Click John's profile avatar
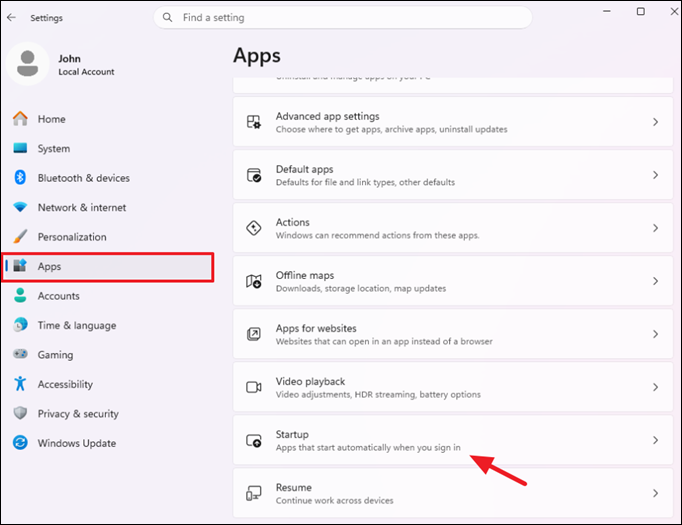682x525 pixels. [x=27, y=64]
